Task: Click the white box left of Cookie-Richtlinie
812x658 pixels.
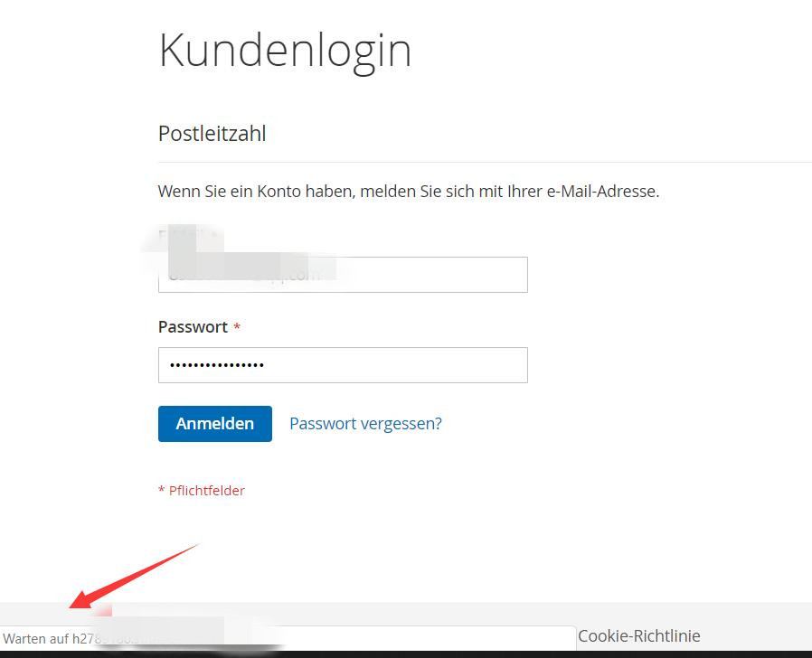Action: click(x=416, y=637)
